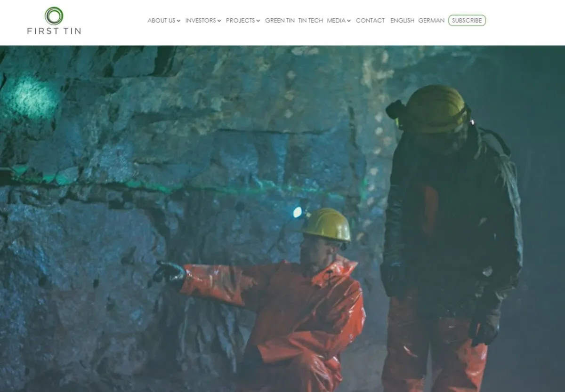Click the kneeling miner's lit headlamp
This screenshot has height=392, width=565.
pyautogui.click(x=298, y=212)
